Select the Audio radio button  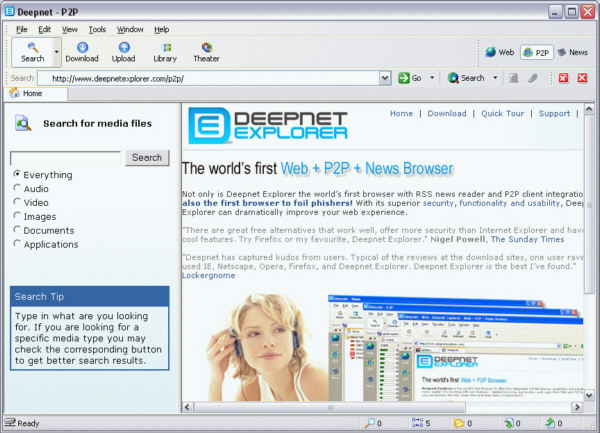click(x=18, y=188)
